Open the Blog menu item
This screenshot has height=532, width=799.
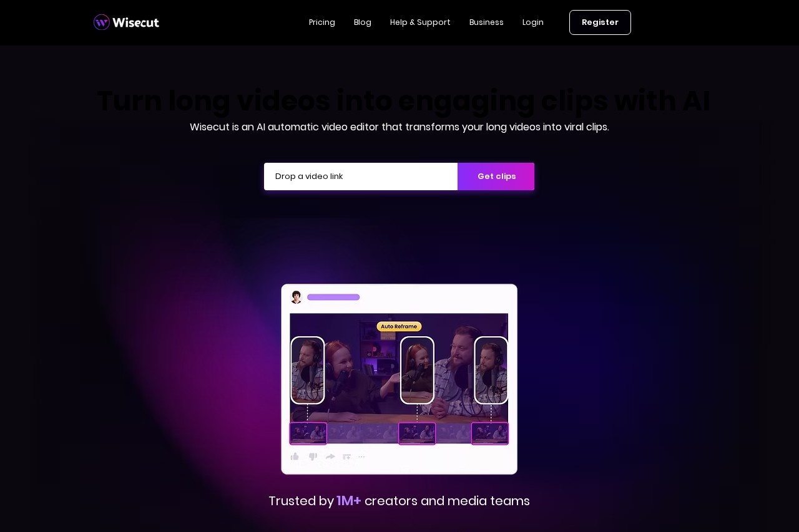(363, 22)
